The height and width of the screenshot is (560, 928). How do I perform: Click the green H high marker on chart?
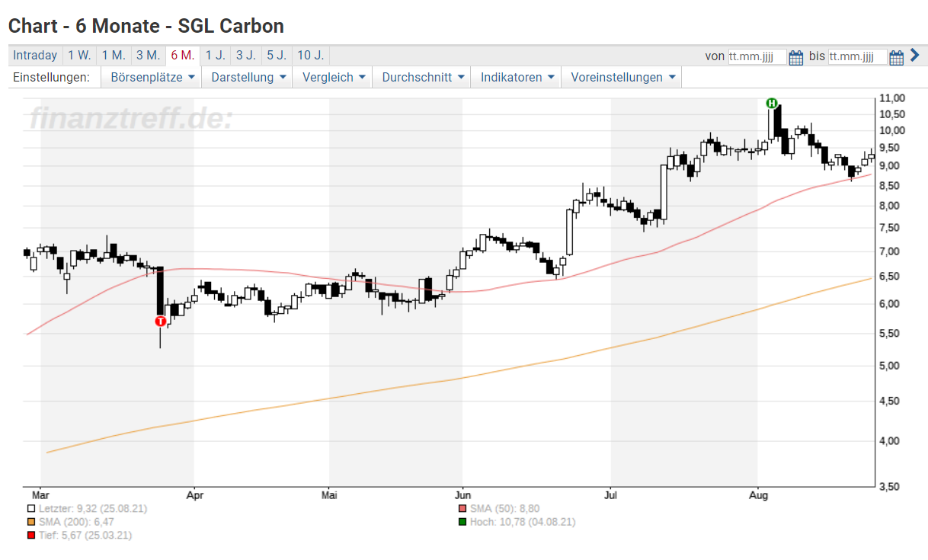(772, 103)
